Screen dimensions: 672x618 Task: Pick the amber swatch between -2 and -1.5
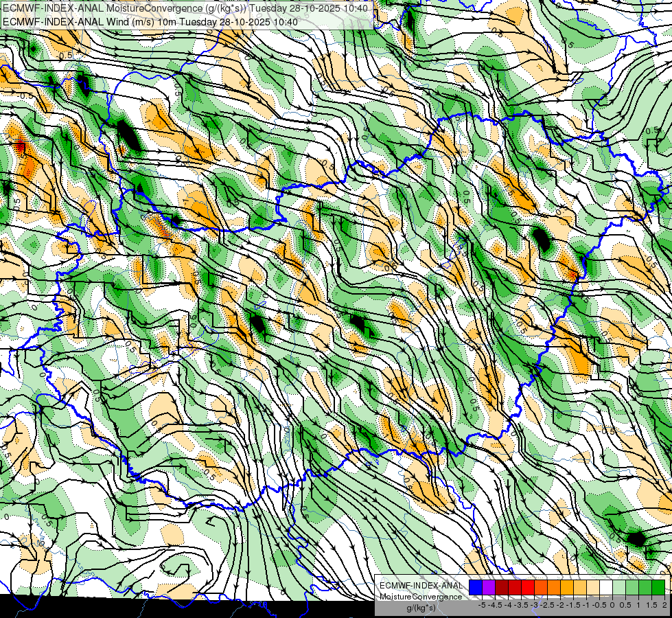(566, 588)
